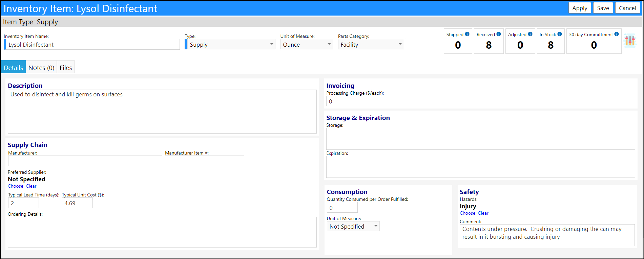
Task: Click the Manufacturer Item # field
Action: pyautogui.click(x=205, y=161)
